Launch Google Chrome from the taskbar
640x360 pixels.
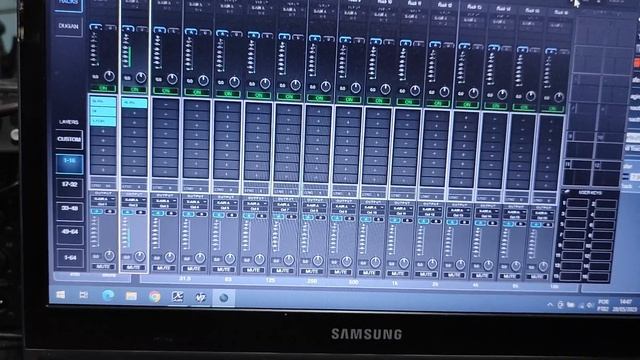click(x=154, y=296)
